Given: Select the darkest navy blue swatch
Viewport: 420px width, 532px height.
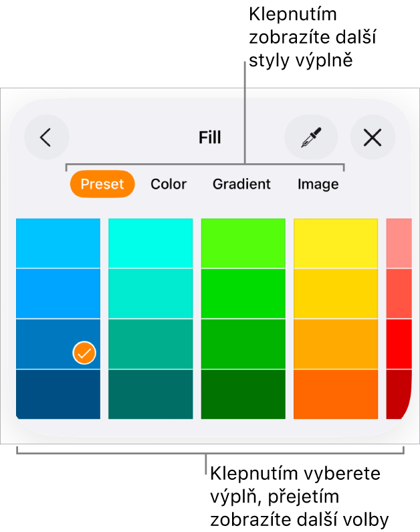Looking at the screenshot, I should tap(58, 394).
